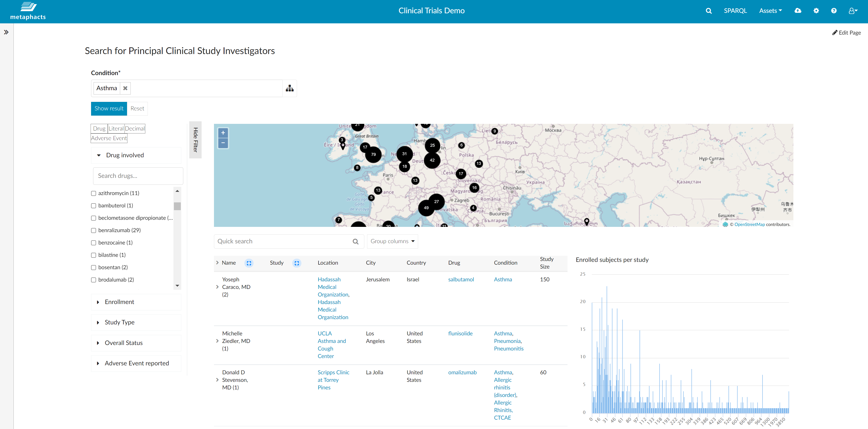
Task: Check the azithromycin drug filter
Action: (x=94, y=193)
